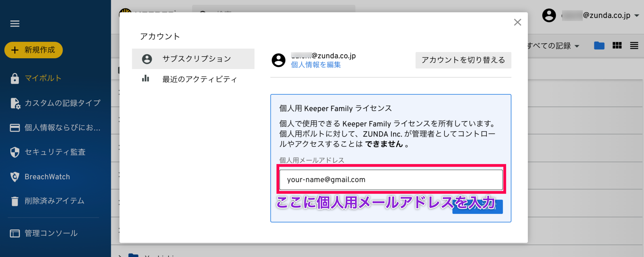Open 削除済みアイテム in the sidebar
The image size is (644, 257).
54,201
